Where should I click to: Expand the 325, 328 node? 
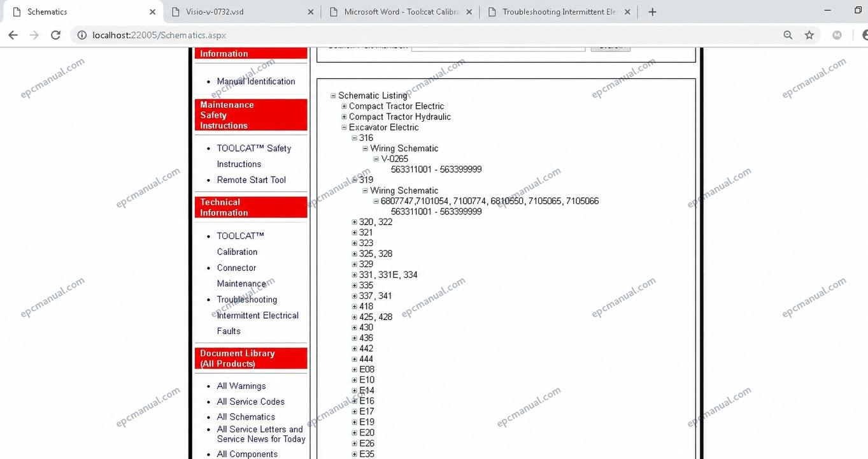coord(355,254)
